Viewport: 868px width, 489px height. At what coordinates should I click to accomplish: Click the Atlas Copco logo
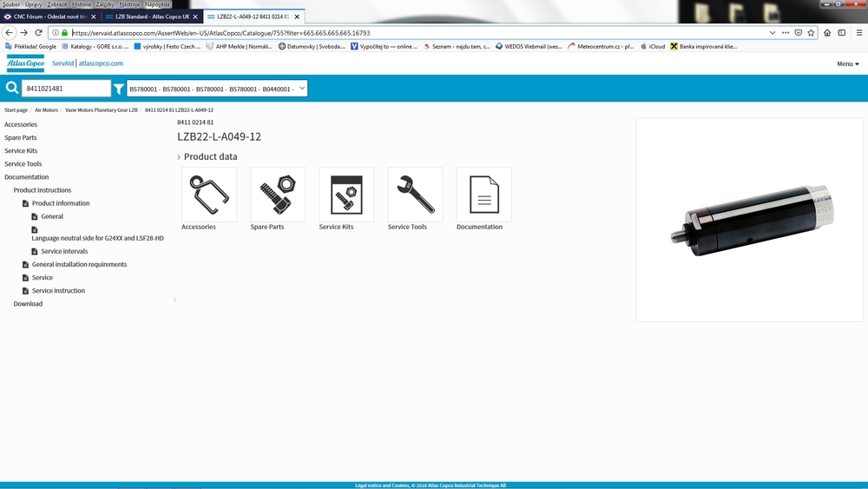coord(25,63)
